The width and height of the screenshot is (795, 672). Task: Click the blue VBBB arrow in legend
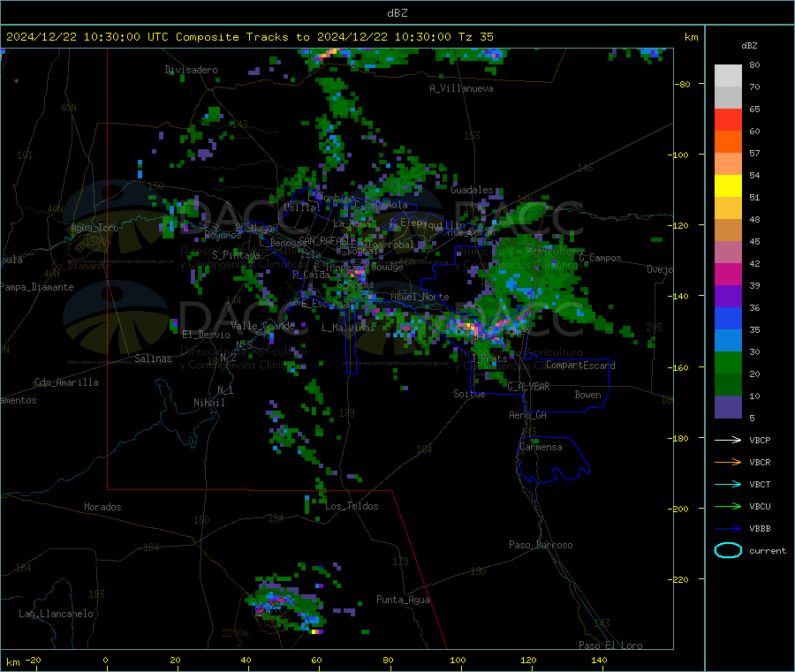coord(728,529)
